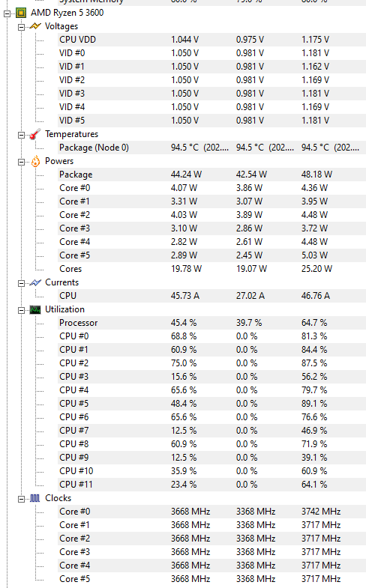Collapse the AMD Ryzen 5 3600 node
The height and width of the screenshot is (588, 366).
pos(7,14)
